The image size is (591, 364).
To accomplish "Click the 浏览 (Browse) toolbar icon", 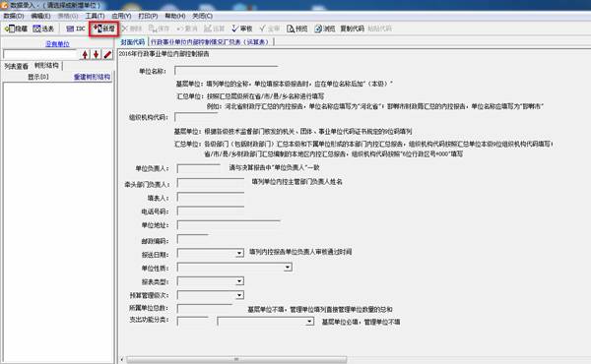I will tap(325, 29).
